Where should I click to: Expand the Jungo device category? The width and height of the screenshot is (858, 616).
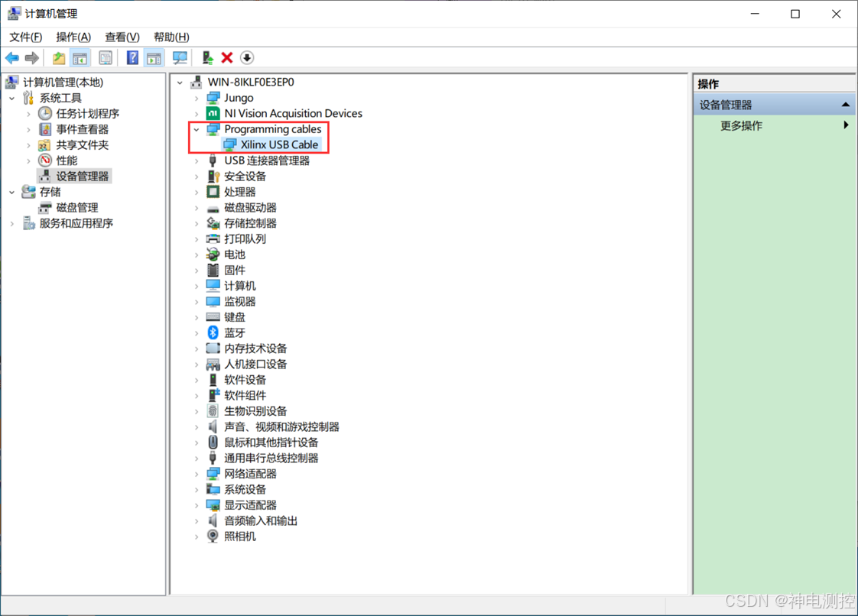[197, 98]
